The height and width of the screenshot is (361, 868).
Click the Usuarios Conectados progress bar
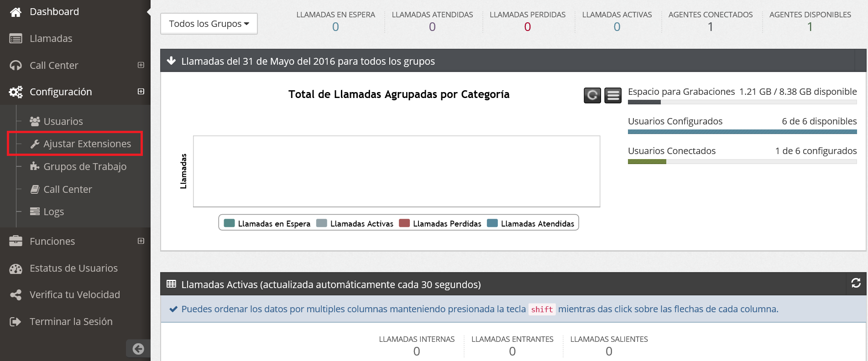pos(743,161)
